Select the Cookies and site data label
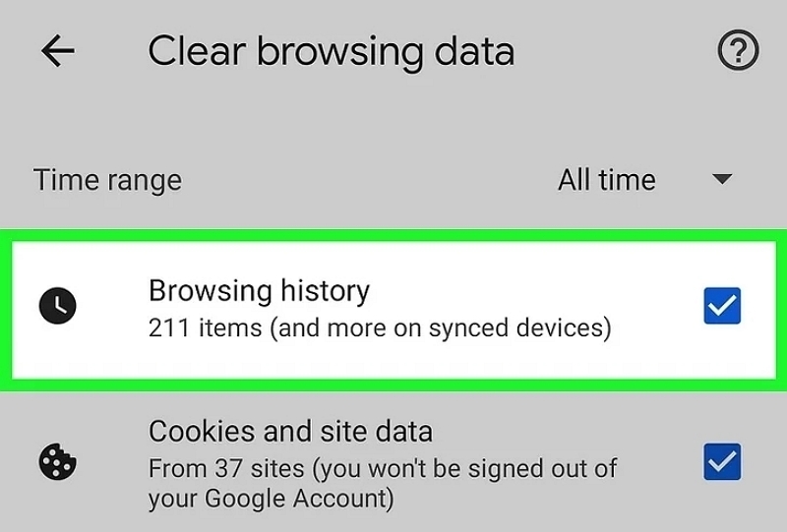Screen dimensions: 787x532 tap(290, 431)
